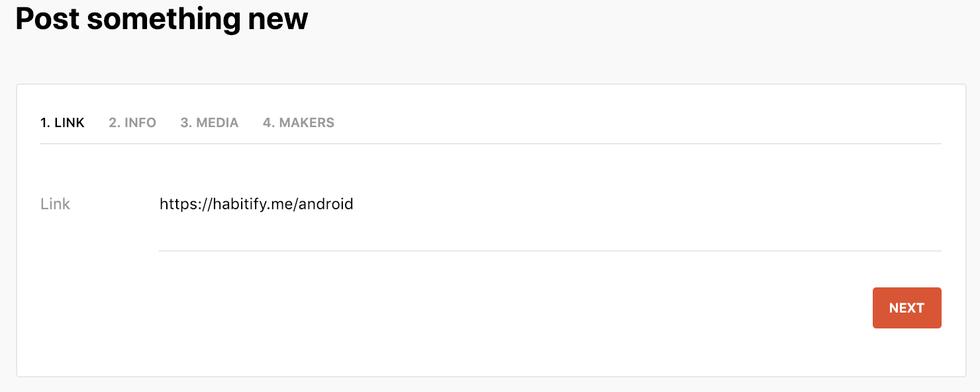980x392 pixels.
Task: Switch to the 1. LINK tab
Action: (x=62, y=122)
